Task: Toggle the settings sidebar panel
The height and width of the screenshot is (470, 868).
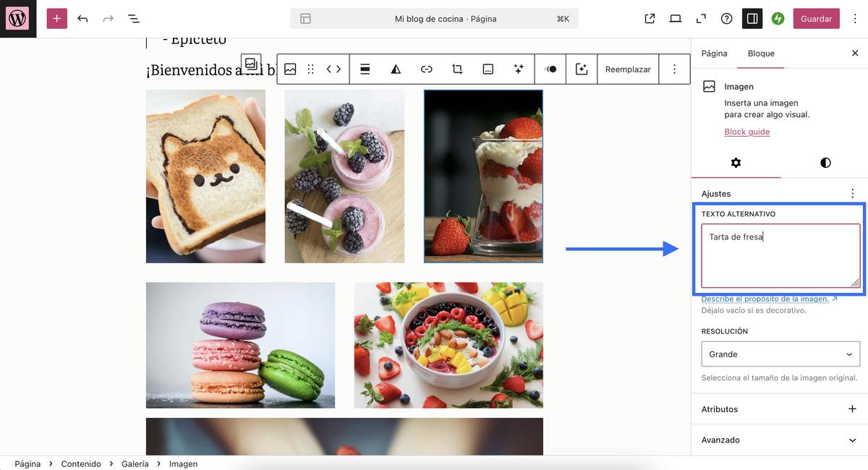Action: click(x=752, y=19)
